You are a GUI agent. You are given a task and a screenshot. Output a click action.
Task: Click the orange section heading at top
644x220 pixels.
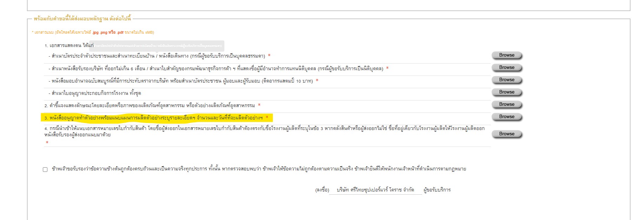[82, 19]
